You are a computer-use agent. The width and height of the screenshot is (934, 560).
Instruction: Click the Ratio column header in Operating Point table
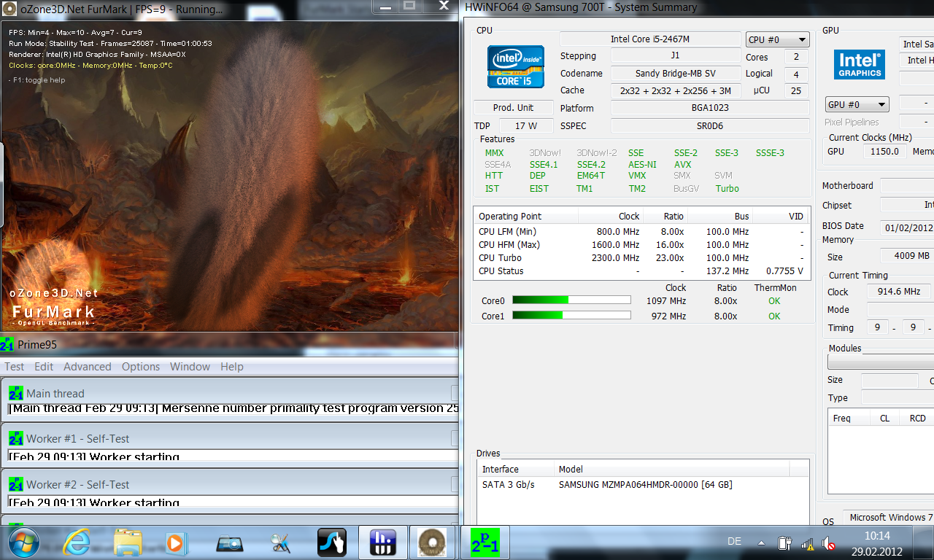(x=665, y=217)
